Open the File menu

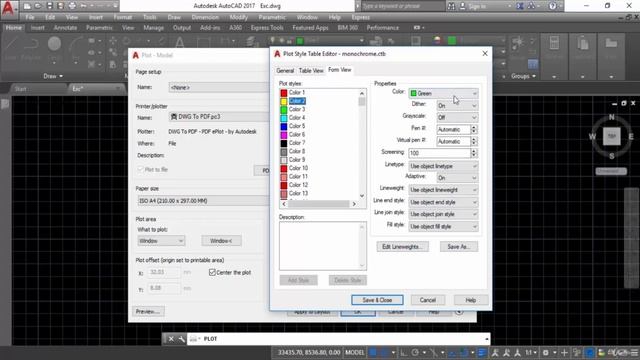click(30, 17)
